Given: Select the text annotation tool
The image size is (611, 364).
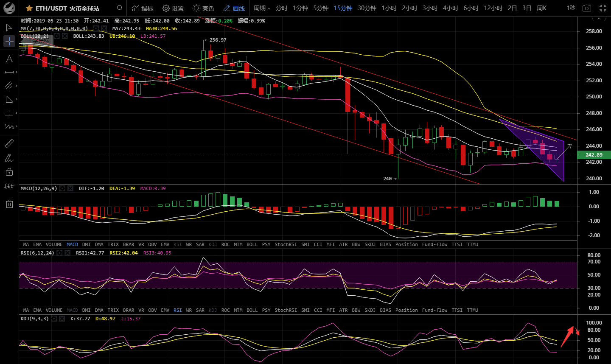Looking at the screenshot, I should point(9,59).
